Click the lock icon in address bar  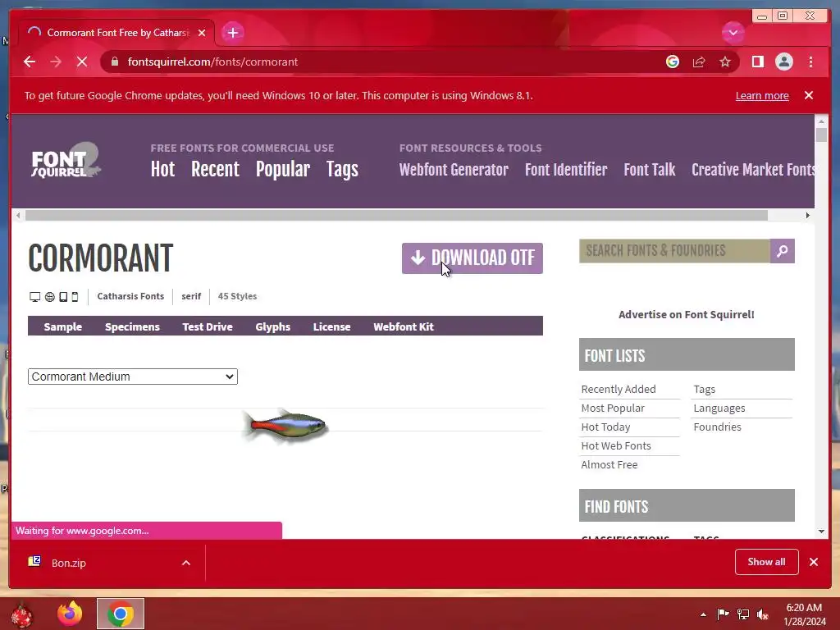(x=115, y=62)
